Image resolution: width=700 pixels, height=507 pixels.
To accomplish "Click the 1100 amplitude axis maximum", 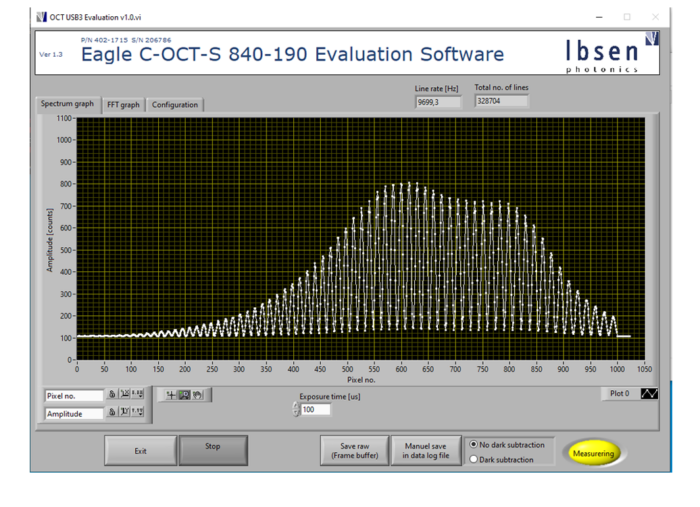I will pos(64,118).
